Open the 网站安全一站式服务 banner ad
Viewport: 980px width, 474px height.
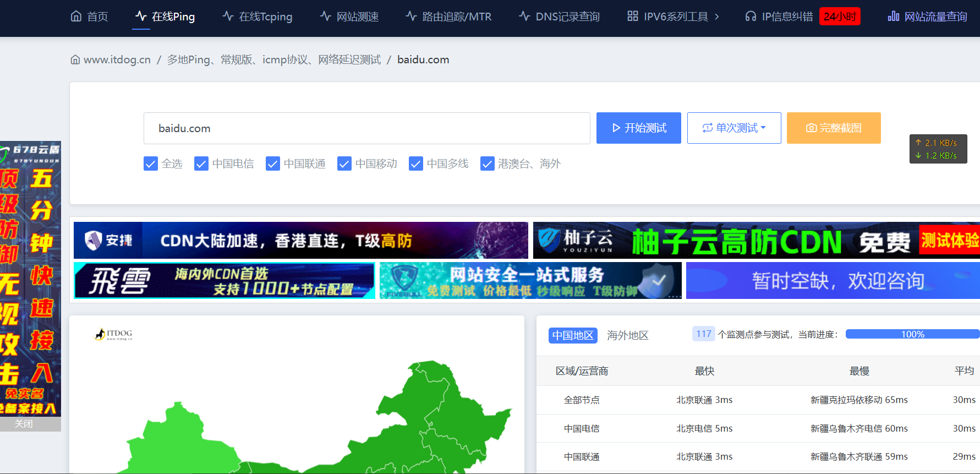pos(530,281)
